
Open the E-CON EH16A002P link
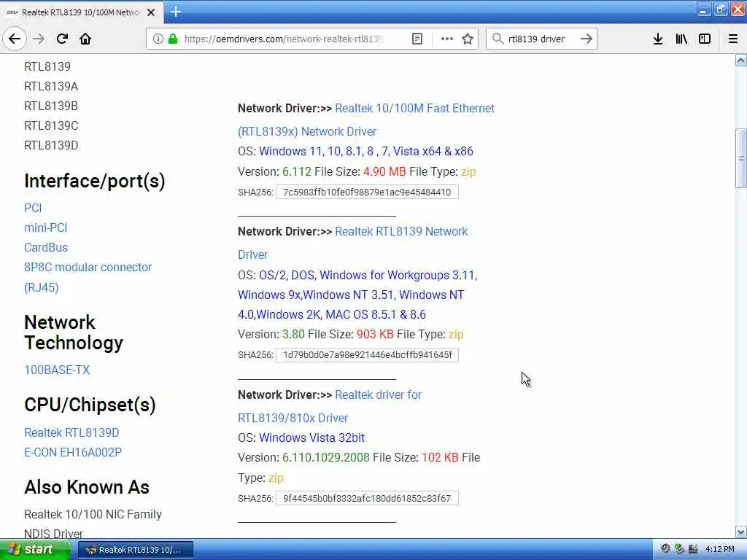point(73,452)
